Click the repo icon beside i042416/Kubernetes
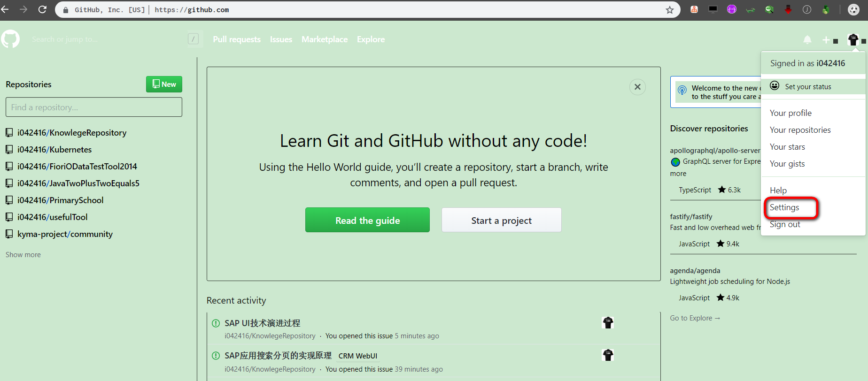The image size is (868, 381). click(9, 150)
